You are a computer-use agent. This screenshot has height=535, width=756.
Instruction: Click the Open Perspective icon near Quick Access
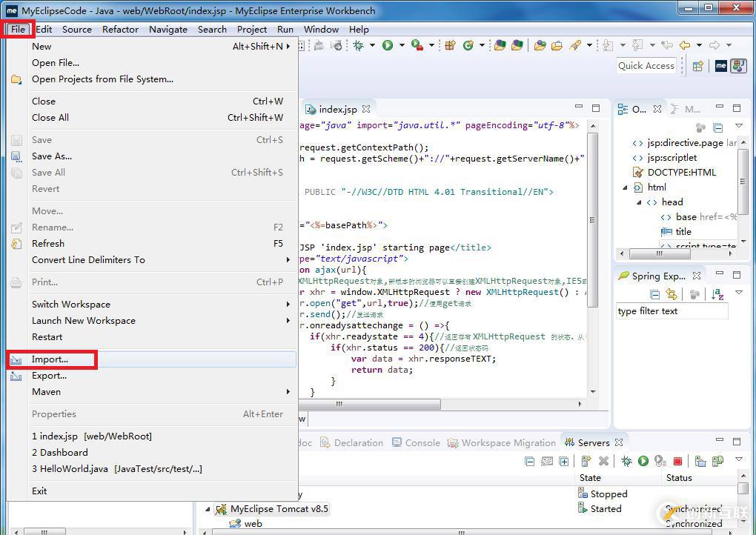698,66
